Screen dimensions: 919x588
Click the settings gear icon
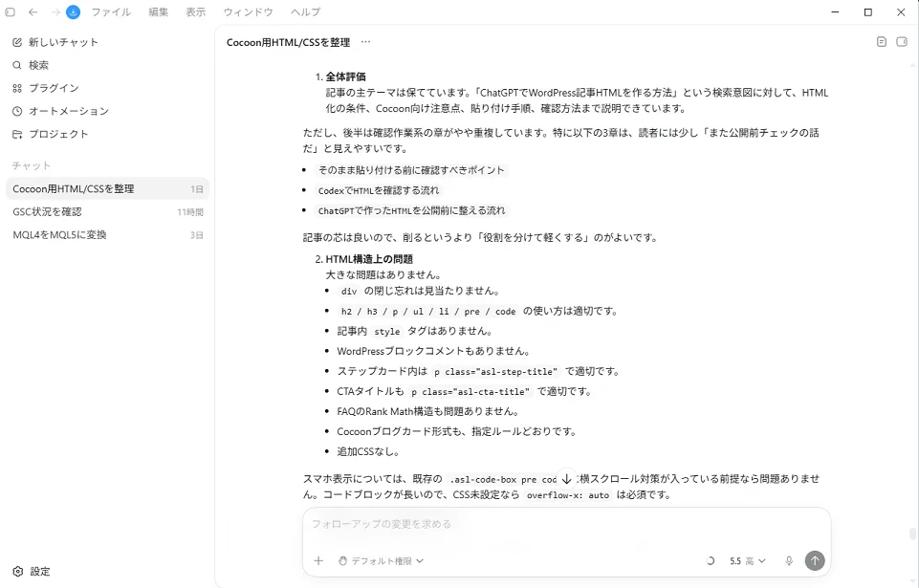tap(18, 571)
